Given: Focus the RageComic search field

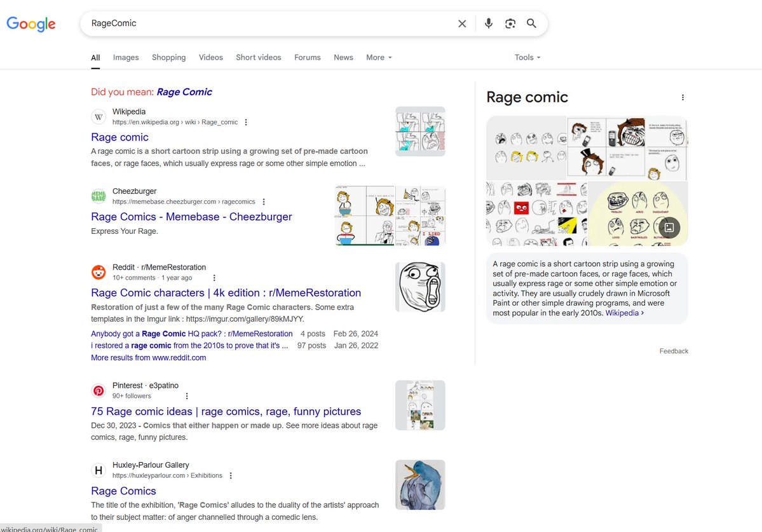Looking at the screenshot, I should tap(269, 24).
